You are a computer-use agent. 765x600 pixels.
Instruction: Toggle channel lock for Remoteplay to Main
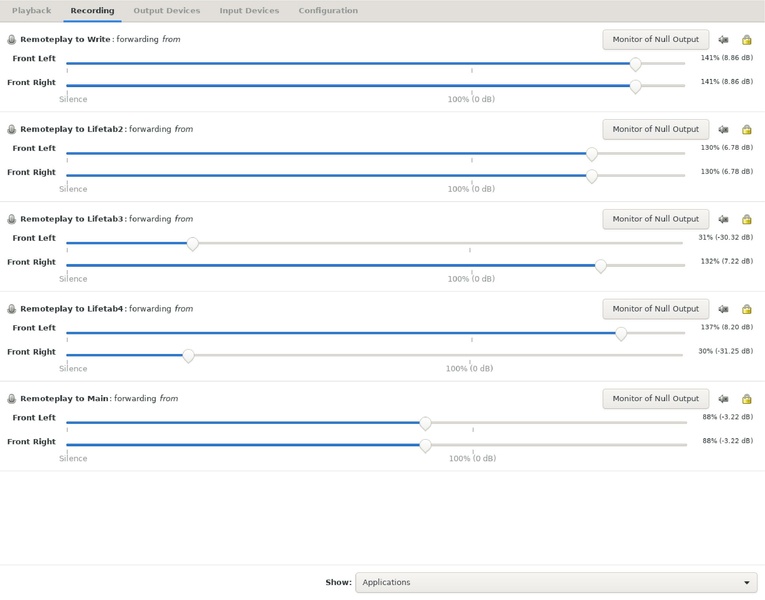coord(746,400)
